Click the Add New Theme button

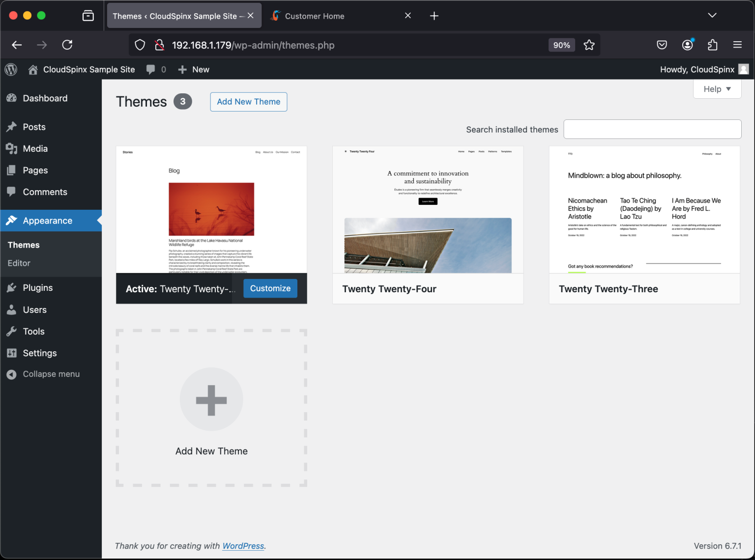point(248,102)
